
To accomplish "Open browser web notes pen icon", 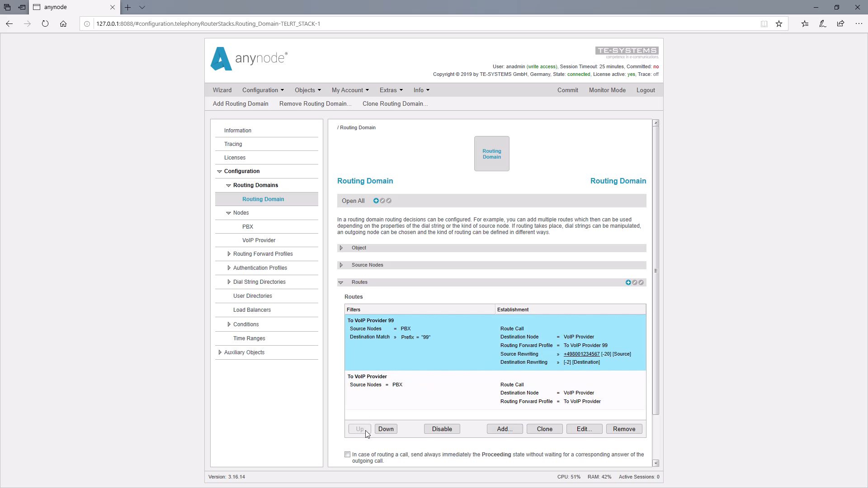I will click(823, 23).
